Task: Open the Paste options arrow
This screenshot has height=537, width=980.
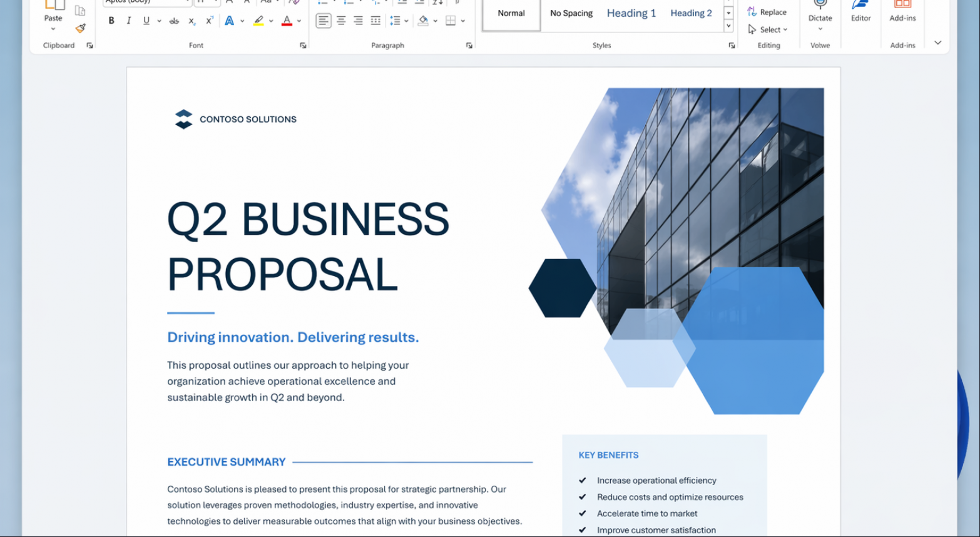Action: (53, 29)
